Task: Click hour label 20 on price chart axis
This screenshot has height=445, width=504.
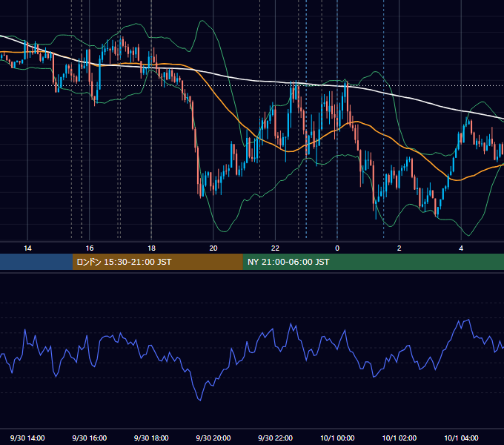Action: pos(213,248)
